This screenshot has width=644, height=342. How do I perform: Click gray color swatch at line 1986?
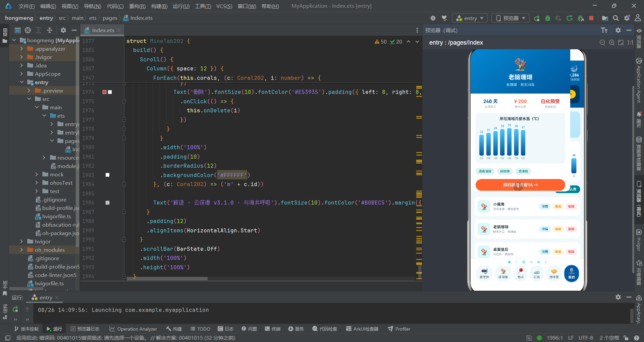point(107,203)
